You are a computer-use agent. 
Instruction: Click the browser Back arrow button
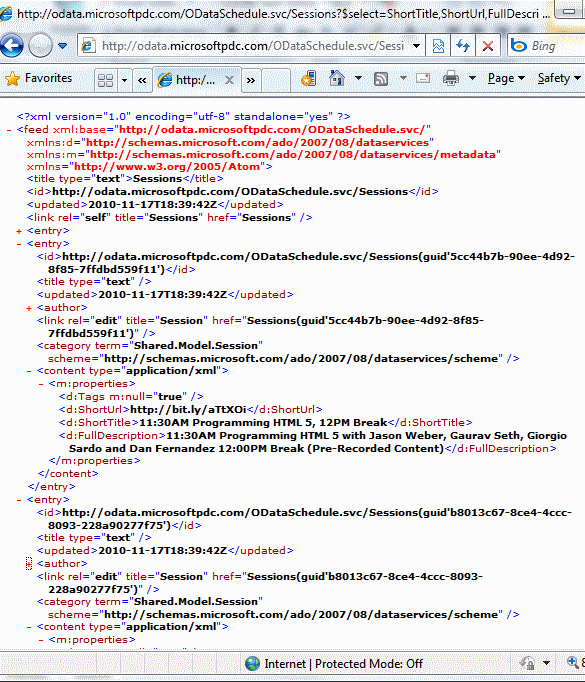(11, 46)
